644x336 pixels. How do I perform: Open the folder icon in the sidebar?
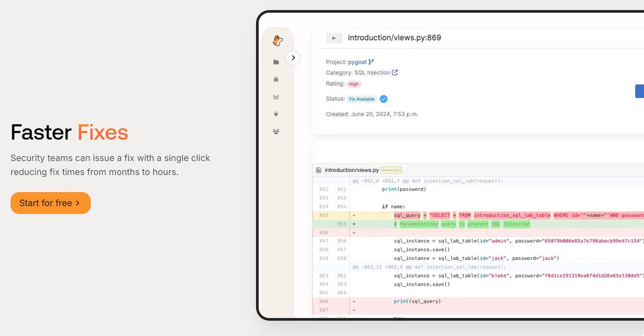tap(276, 62)
